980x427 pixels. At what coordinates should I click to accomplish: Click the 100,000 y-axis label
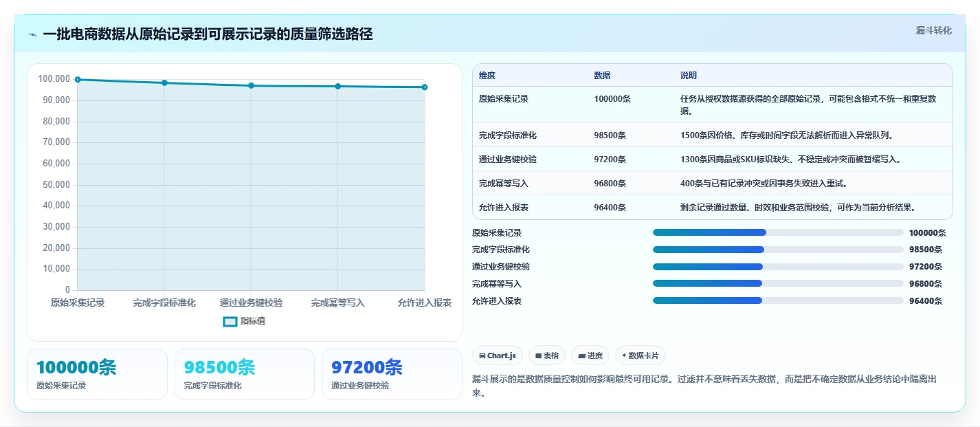pyautogui.click(x=54, y=79)
